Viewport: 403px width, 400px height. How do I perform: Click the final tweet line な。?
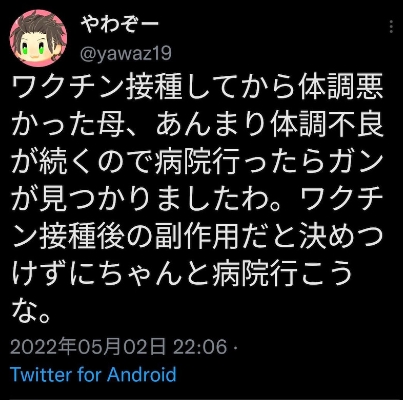coord(31,312)
